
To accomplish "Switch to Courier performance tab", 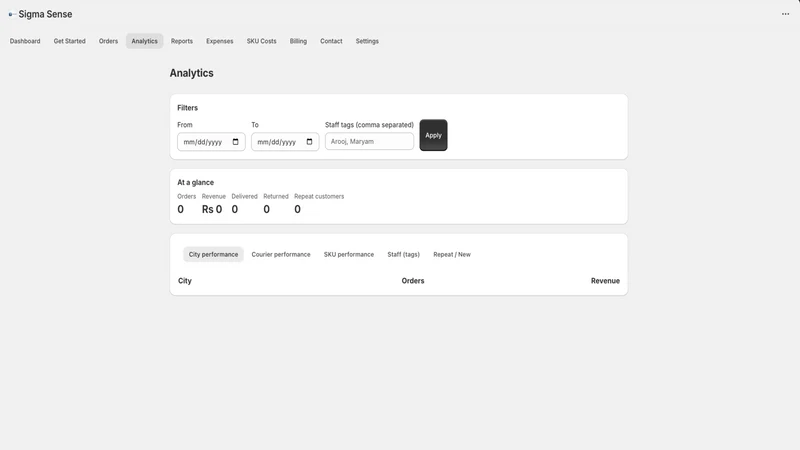I will click(x=281, y=254).
